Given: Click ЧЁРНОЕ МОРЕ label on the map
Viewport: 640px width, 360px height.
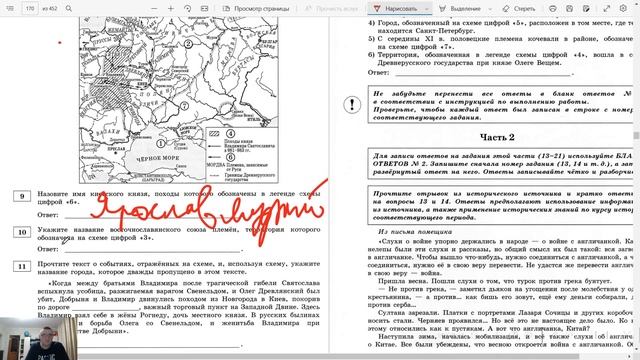Looking at the screenshot, I should click(x=158, y=158).
